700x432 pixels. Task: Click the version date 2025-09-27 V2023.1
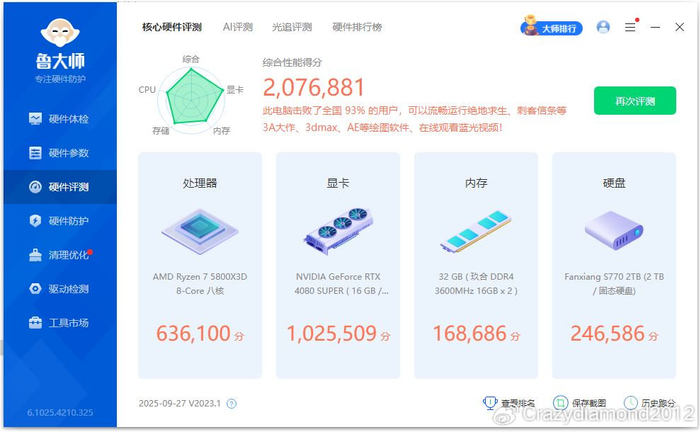click(x=179, y=403)
